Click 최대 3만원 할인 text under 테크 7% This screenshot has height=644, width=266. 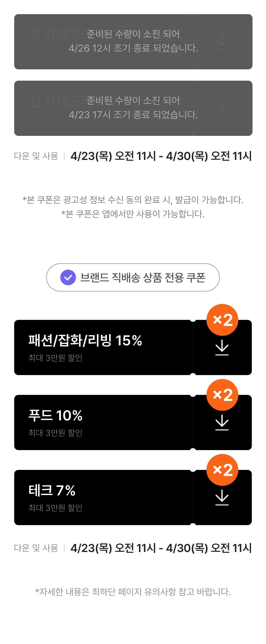(x=55, y=508)
